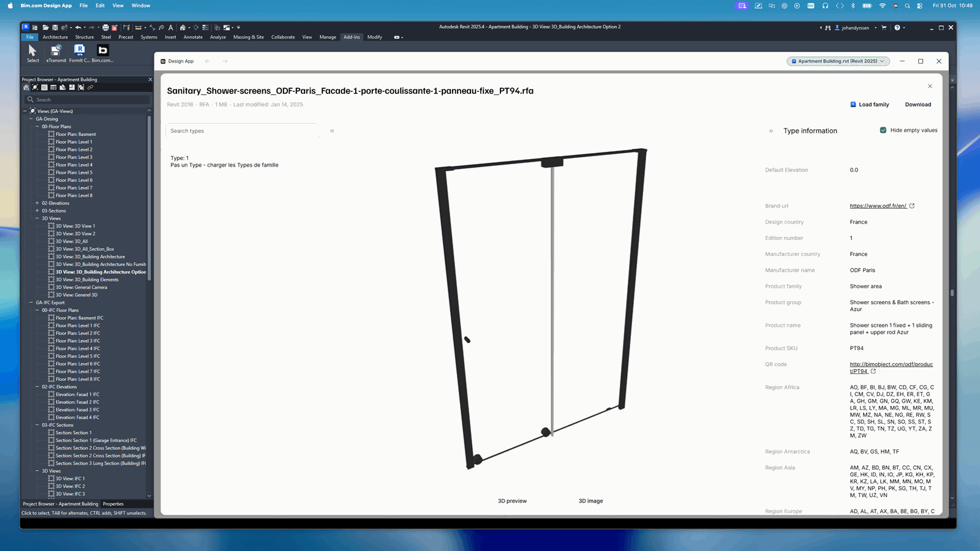Open Formit Converter from the Add-Ins ribbon
Viewport: 980px width, 551px height.
78,52
